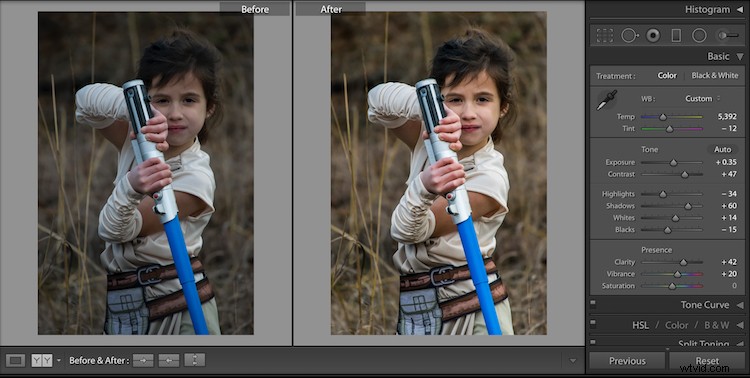Viewport: 750px width, 378px height.
Task: Open the HSL tab
Action: (x=640, y=325)
